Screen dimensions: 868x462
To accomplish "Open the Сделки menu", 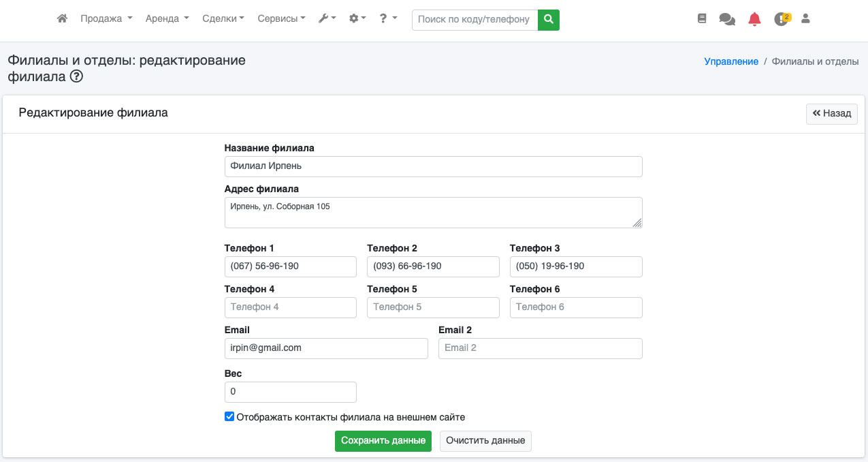I will 223,19.
